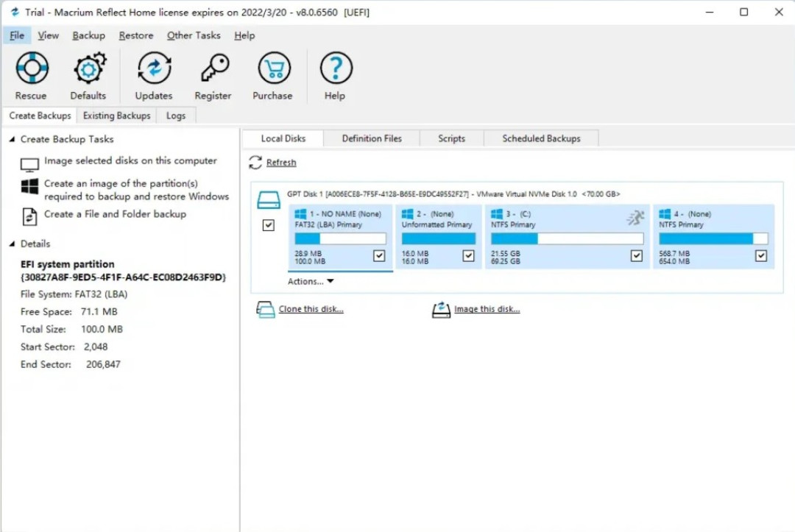
Task: Collapse the Create Backup Tasks section
Action: [13, 139]
